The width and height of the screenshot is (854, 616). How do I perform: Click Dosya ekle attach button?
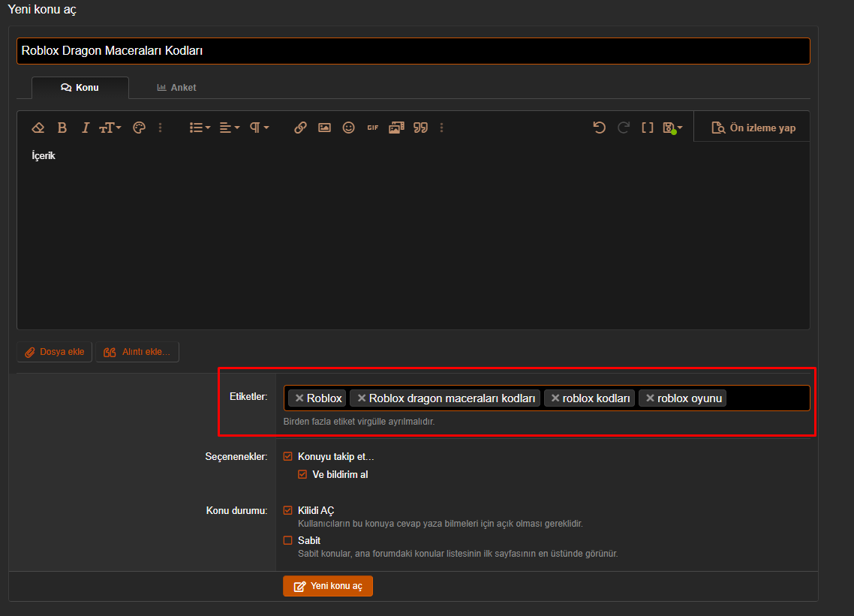55,352
